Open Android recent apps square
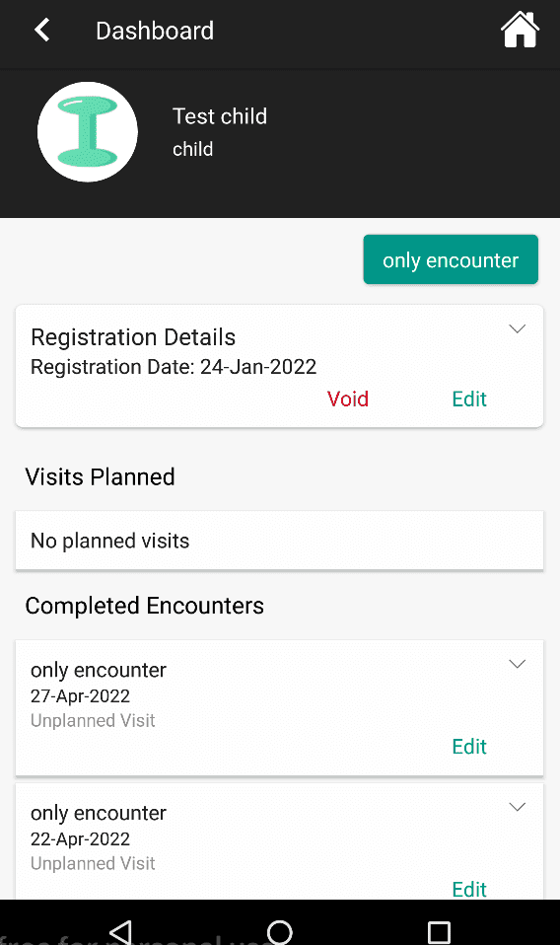 click(x=439, y=932)
